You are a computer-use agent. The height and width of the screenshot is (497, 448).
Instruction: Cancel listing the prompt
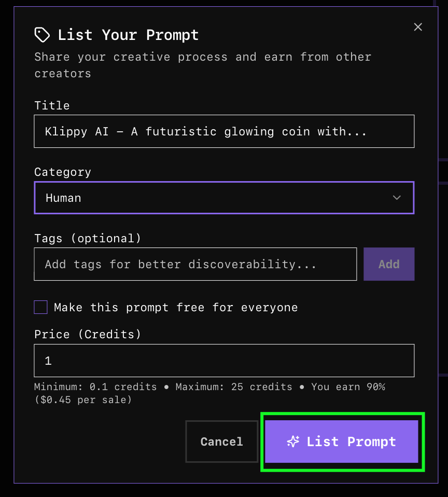[x=221, y=441]
